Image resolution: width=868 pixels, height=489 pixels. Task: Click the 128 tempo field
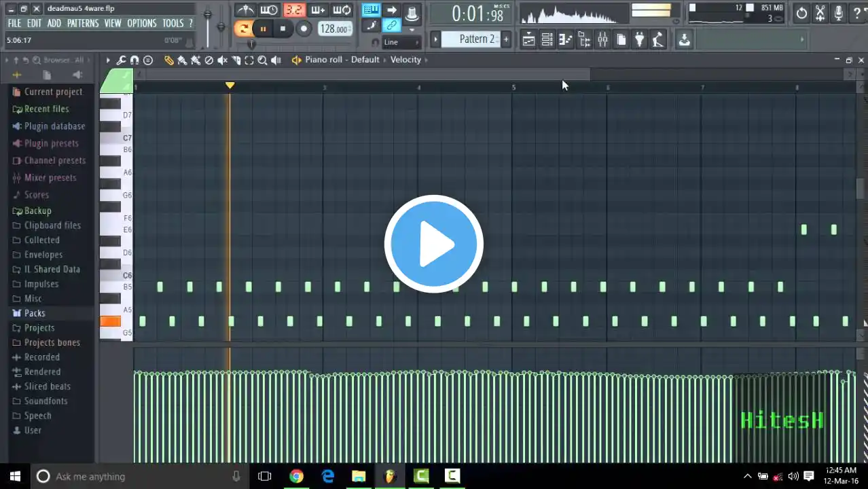click(x=334, y=29)
